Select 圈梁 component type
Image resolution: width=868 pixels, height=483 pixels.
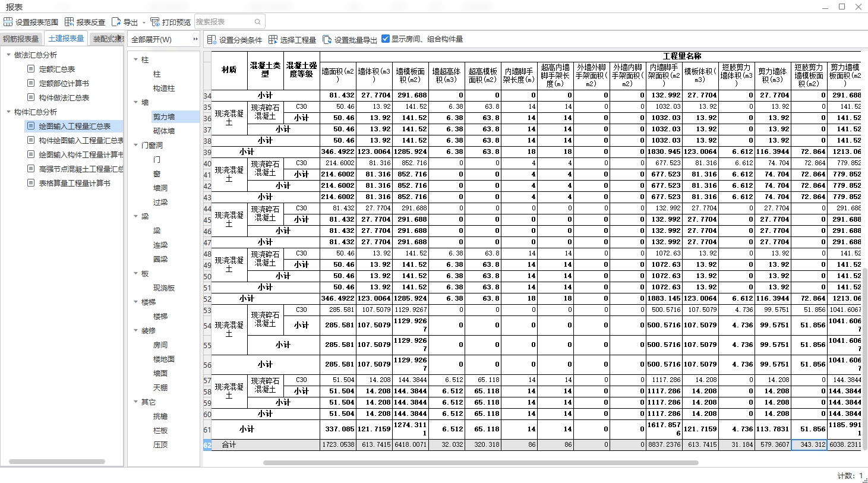click(x=160, y=259)
